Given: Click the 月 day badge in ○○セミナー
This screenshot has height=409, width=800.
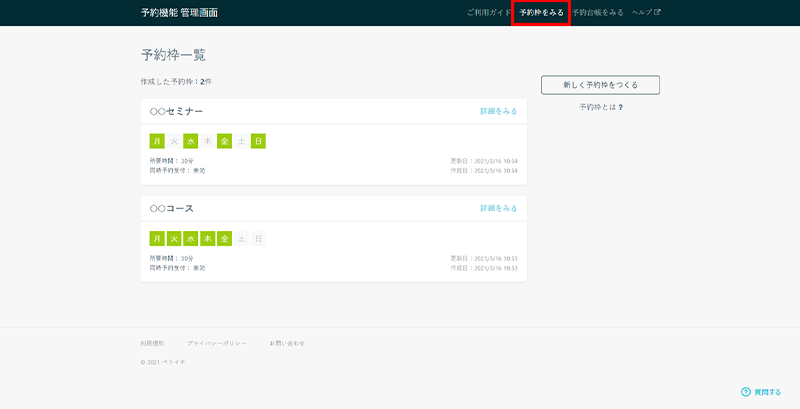Looking at the screenshot, I should pyautogui.click(x=156, y=141).
